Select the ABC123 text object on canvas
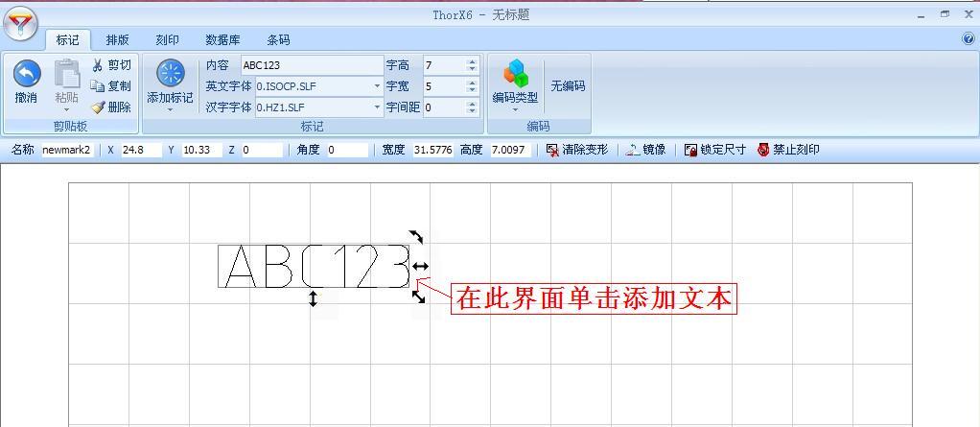980x427 pixels. tap(314, 267)
